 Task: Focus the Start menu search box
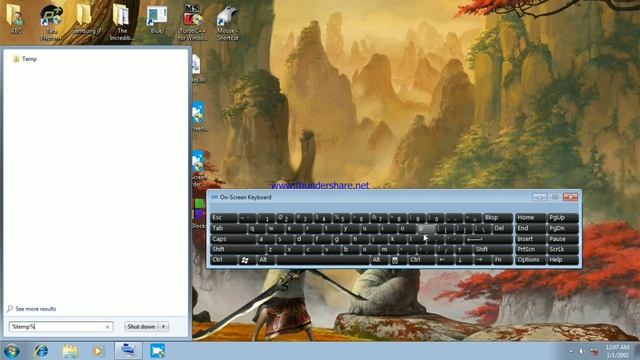[x=60, y=327]
